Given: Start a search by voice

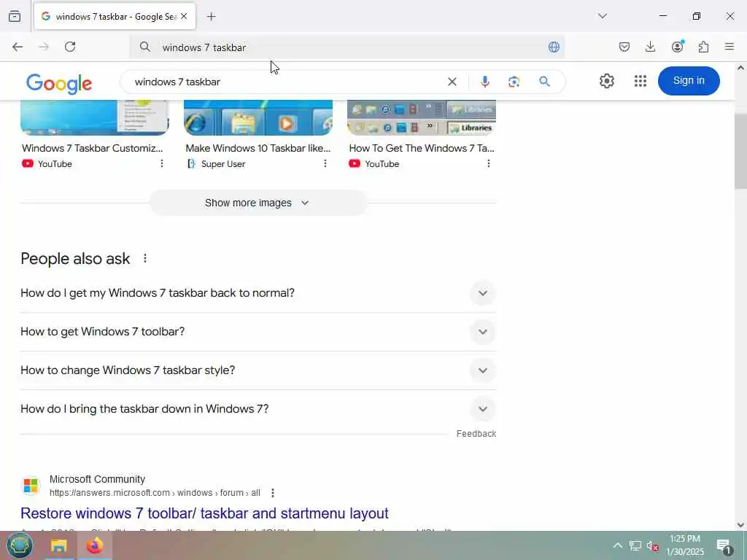Looking at the screenshot, I should (485, 82).
